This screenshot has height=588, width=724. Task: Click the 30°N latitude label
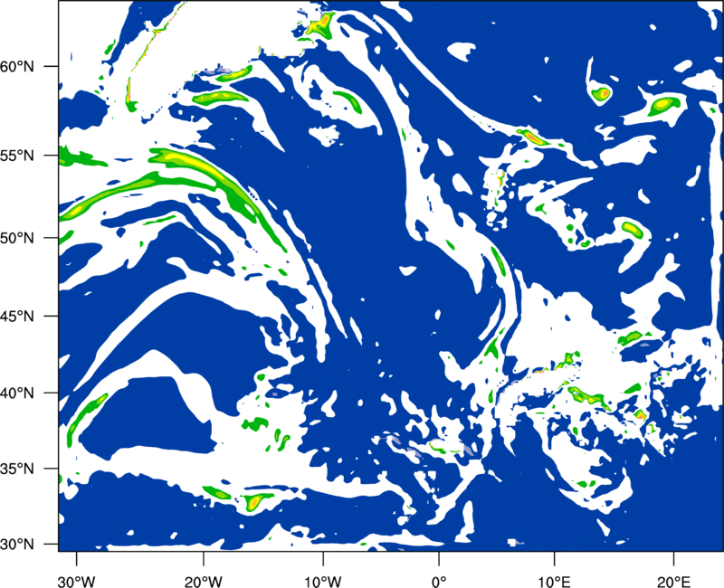coord(17,545)
